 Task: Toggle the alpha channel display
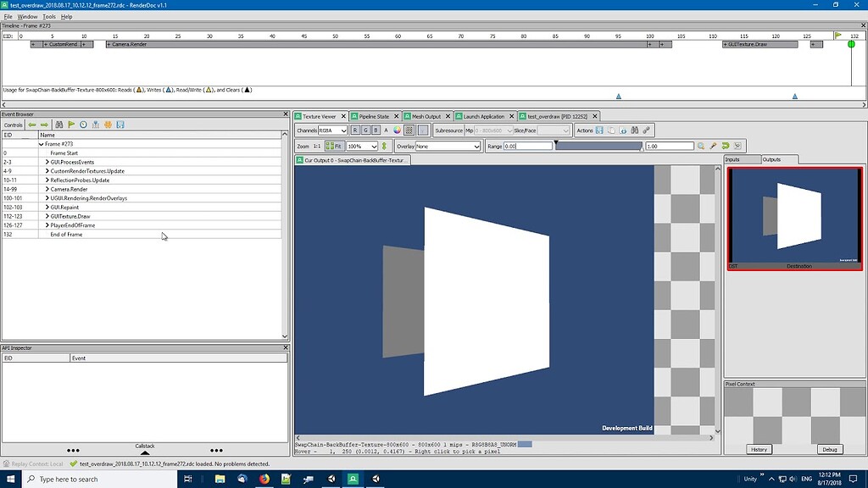pos(384,130)
